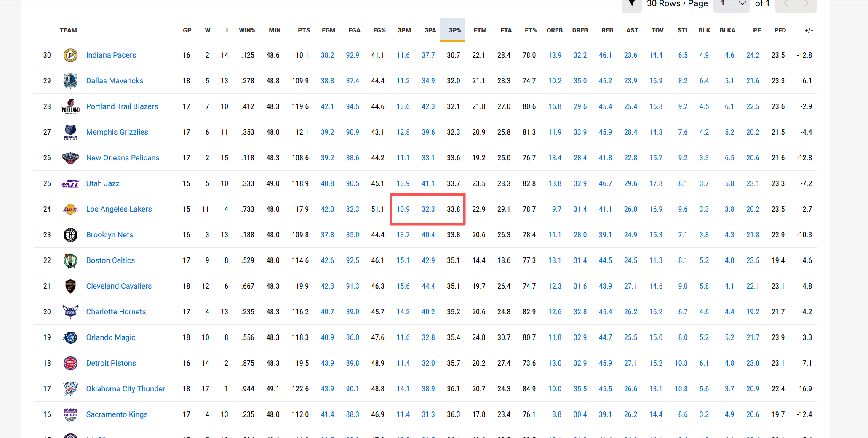Click the Boston Celtics team logo

click(x=70, y=260)
